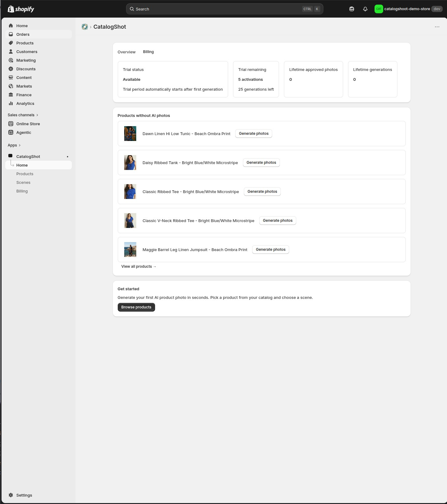Generate photos for Daisy Ribbed Tank
447x504 pixels.
click(x=261, y=163)
